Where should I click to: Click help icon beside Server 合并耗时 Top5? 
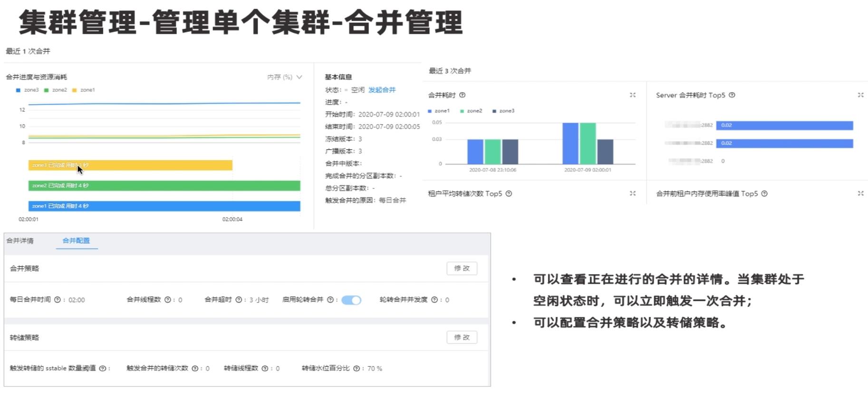pyautogui.click(x=732, y=95)
